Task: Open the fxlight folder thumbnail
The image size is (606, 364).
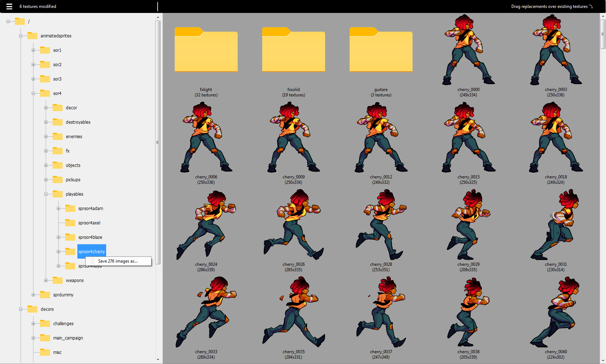Action: (206, 50)
